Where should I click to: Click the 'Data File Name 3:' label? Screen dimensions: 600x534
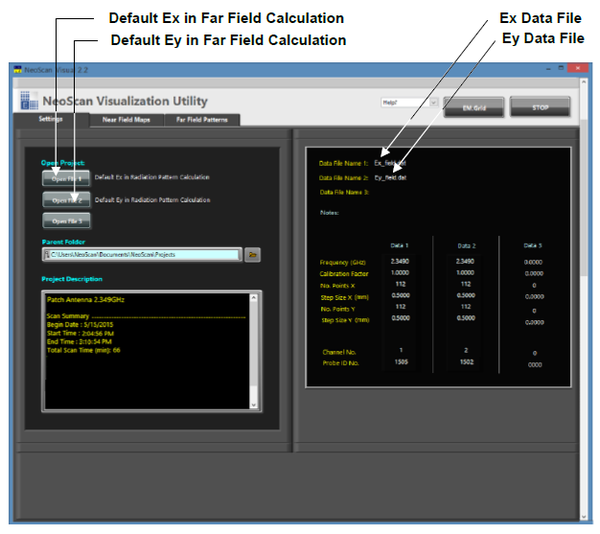344,192
